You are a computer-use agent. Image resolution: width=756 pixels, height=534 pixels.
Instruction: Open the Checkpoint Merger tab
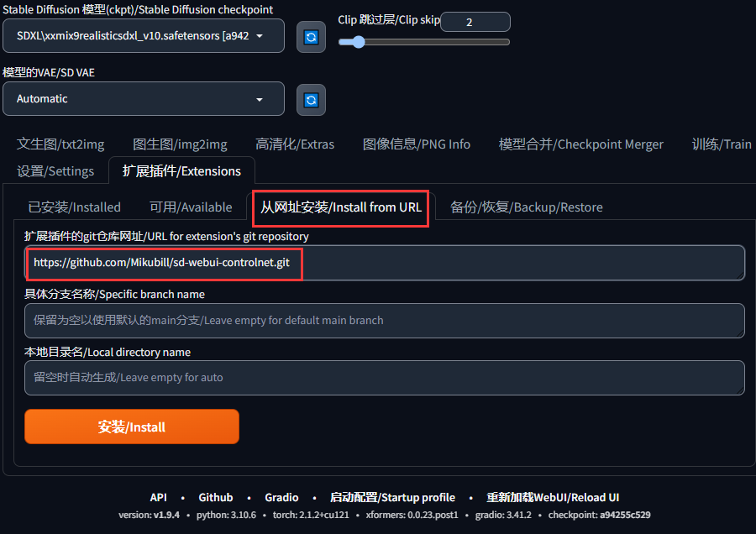tap(580, 144)
